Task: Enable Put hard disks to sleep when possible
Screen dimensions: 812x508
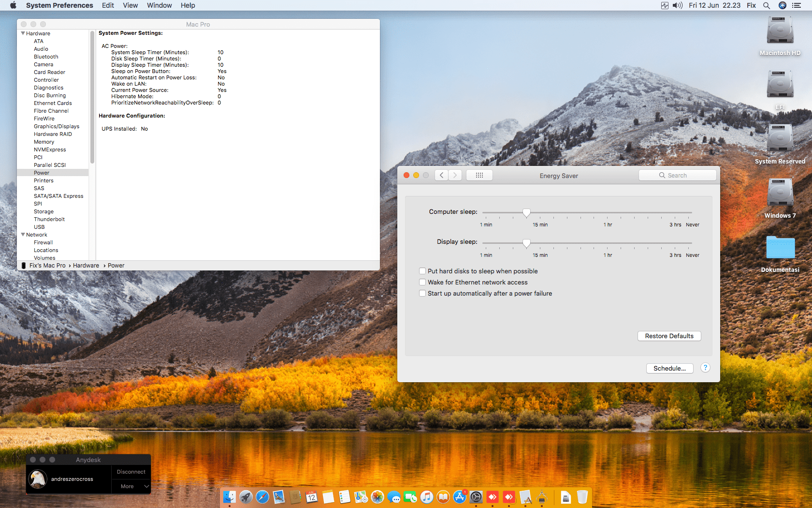Action: point(422,271)
